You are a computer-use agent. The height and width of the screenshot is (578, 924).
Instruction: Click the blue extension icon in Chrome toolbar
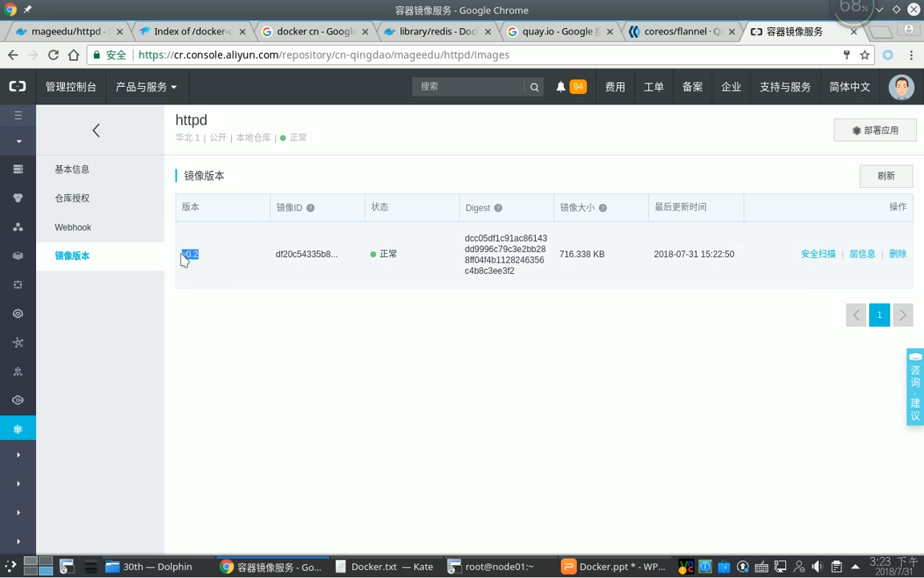point(887,55)
